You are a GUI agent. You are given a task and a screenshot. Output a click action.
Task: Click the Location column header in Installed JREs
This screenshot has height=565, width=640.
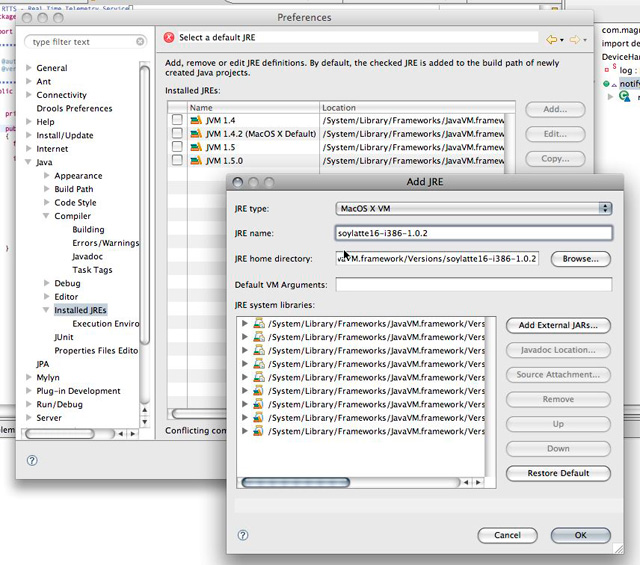tap(417, 107)
